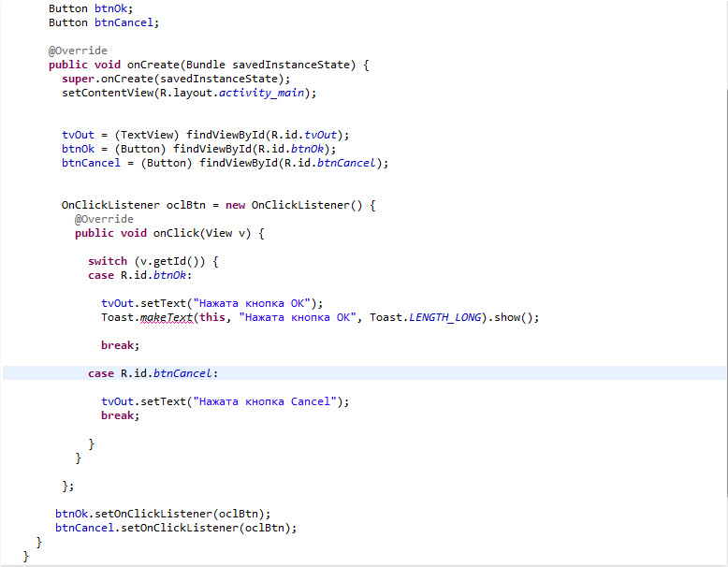
Task: Click the R.id.btnOk case label
Action: coord(153,275)
